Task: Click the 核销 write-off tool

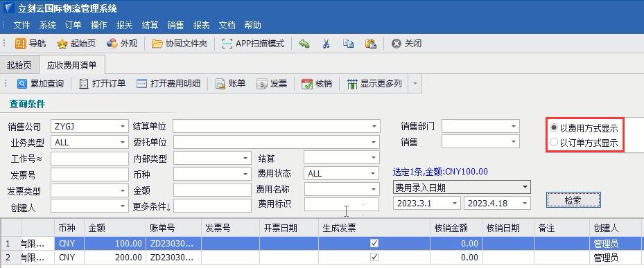Action: point(317,84)
